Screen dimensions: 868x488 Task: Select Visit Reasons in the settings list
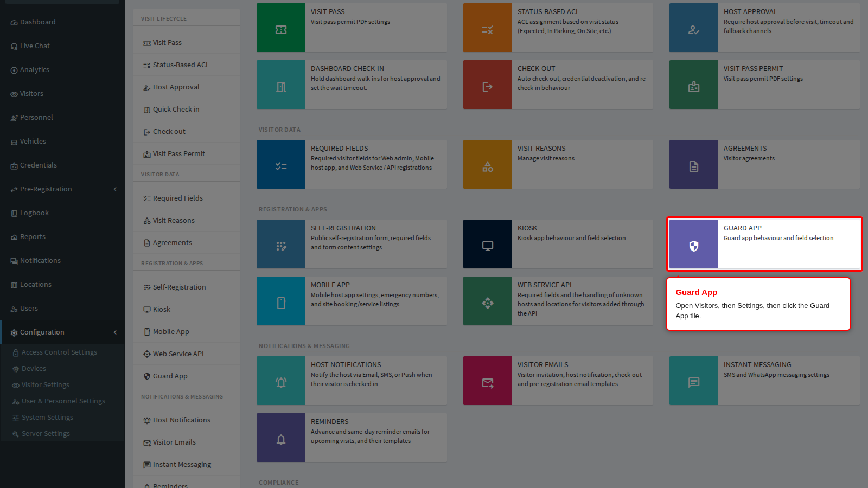click(x=187, y=221)
